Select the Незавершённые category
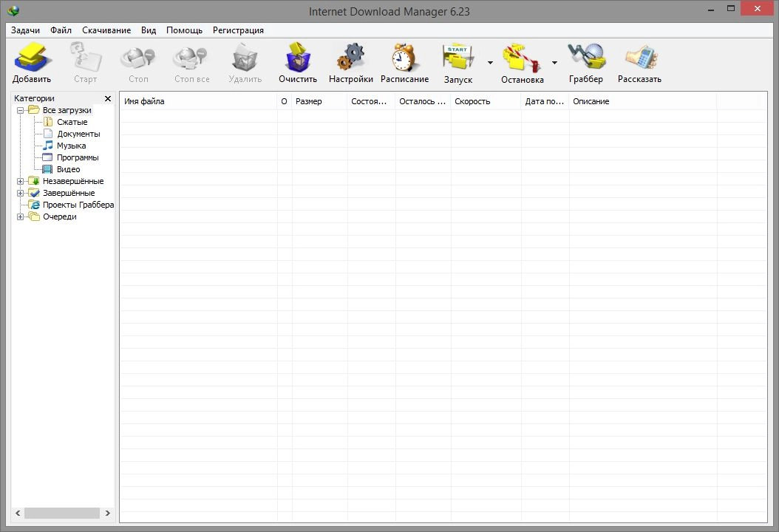779x532 pixels. coord(73,181)
